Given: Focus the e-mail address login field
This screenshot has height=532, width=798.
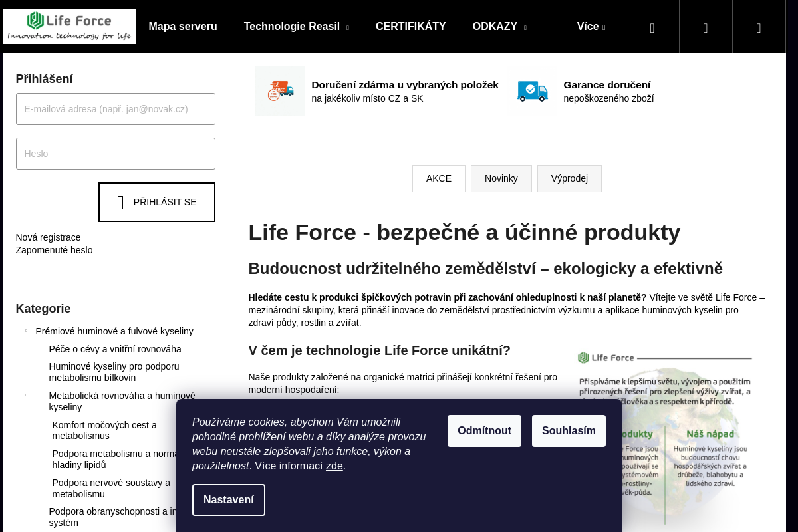Looking at the screenshot, I should (116, 109).
